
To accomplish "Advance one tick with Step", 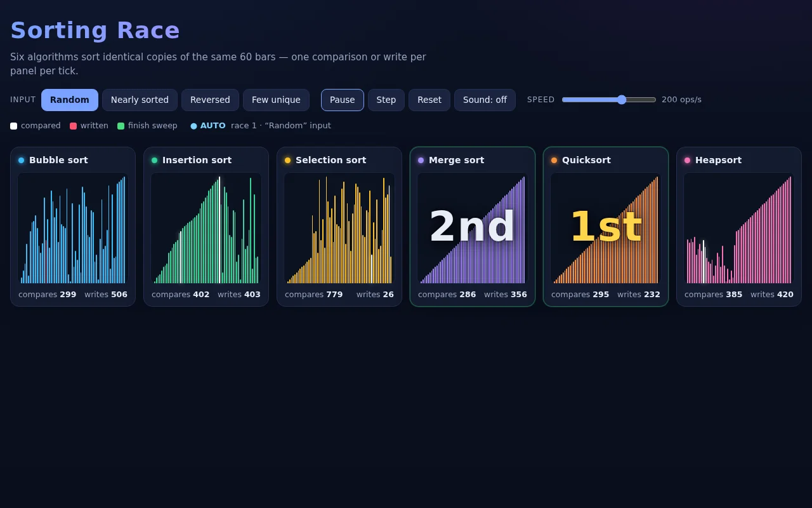I will (x=386, y=100).
